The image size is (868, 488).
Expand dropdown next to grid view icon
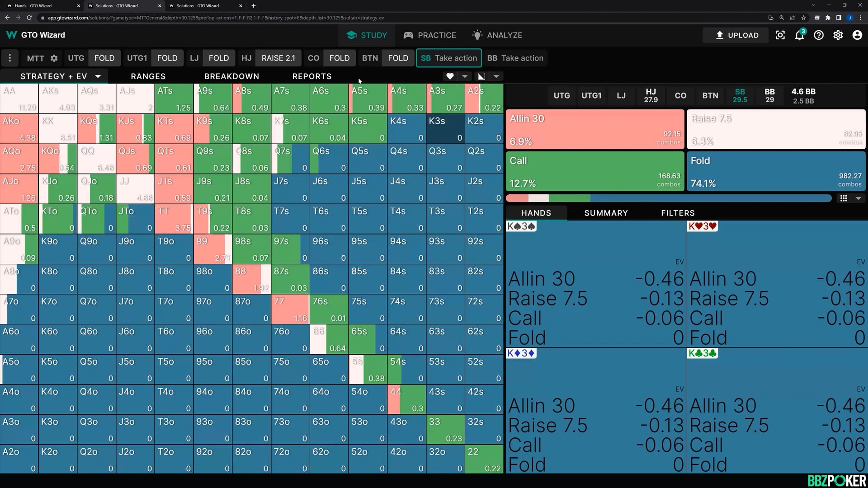click(x=859, y=198)
